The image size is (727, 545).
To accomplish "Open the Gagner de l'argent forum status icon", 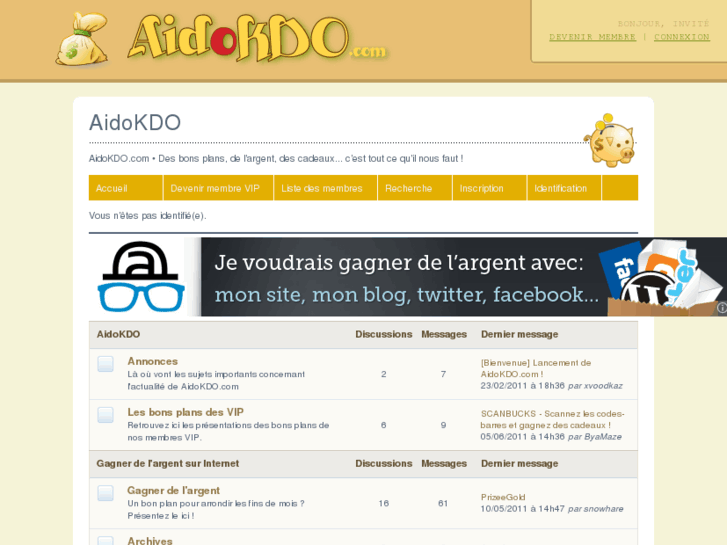I will pyautogui.click(x=105, y=493).
